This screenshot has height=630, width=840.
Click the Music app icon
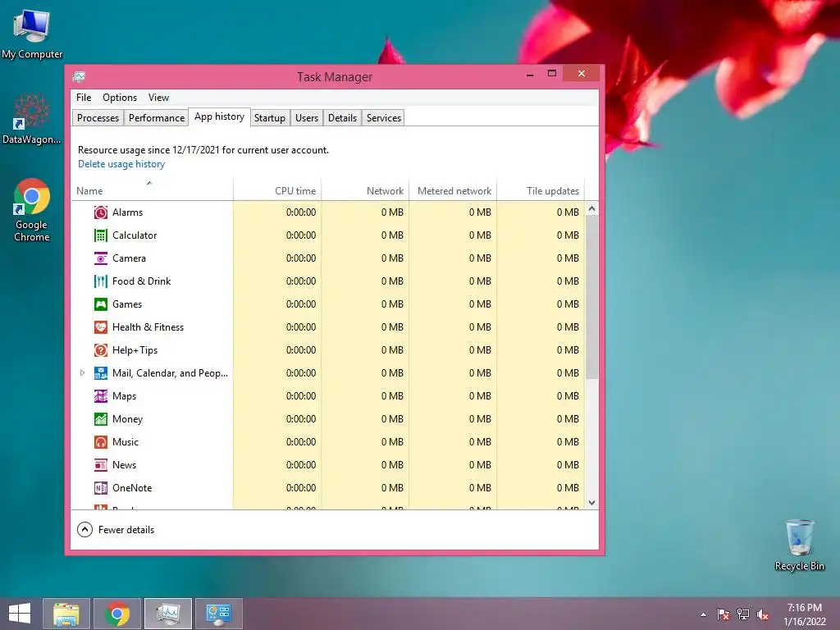(x=101, y=442)
